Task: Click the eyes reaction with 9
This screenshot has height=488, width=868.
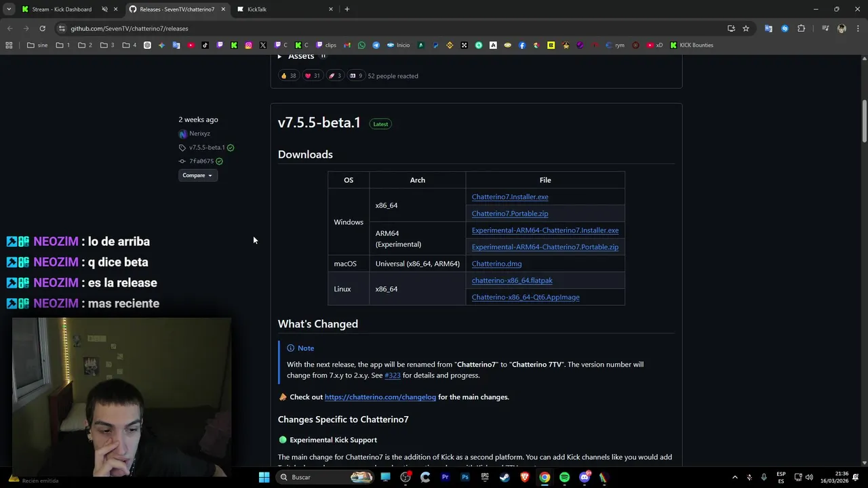Action: coord(355,76)
